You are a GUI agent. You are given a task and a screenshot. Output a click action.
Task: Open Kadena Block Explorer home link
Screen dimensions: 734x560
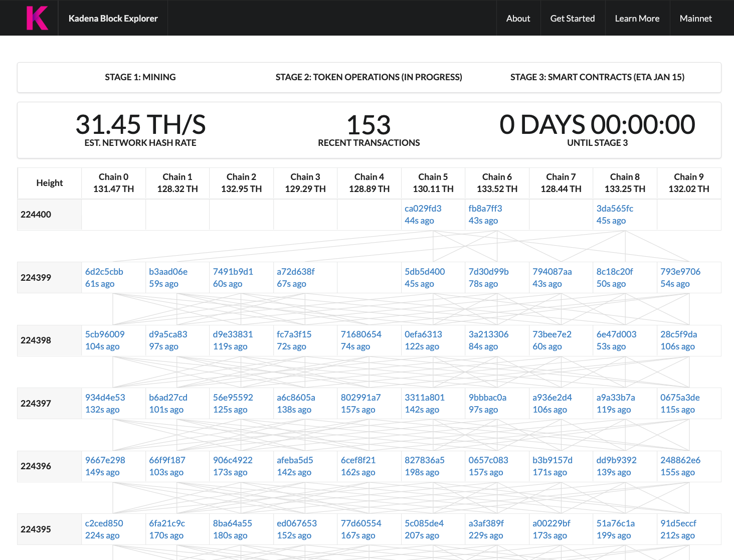(113, 19)
